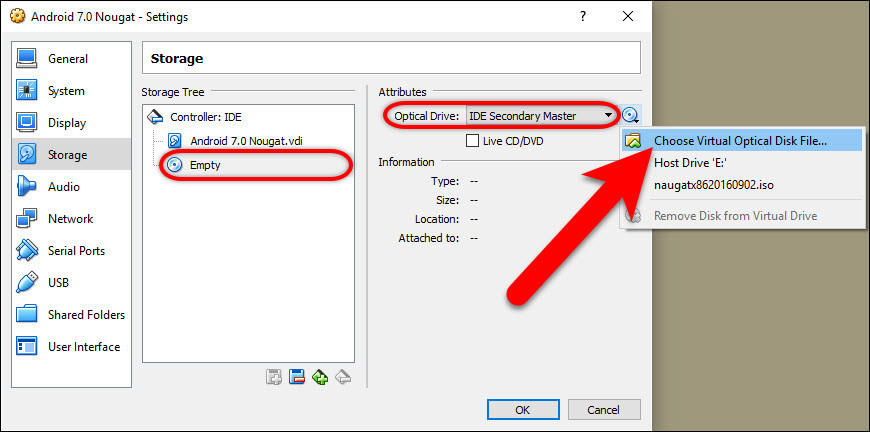Click the Storage page heading
The width and height of the screenshot is (870, 432).
coord(176,58)
